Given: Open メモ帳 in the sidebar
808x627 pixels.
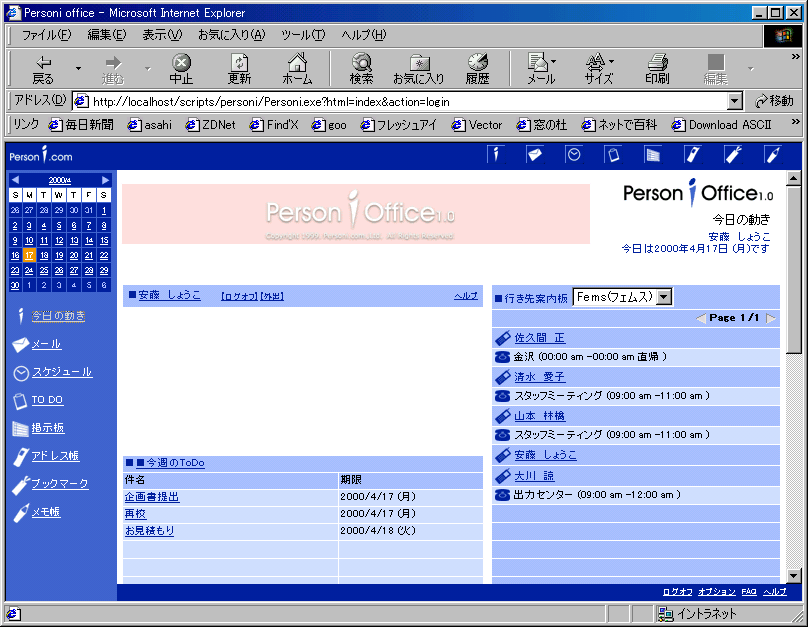Looking at the screenshot, I should tap(46, 512).
